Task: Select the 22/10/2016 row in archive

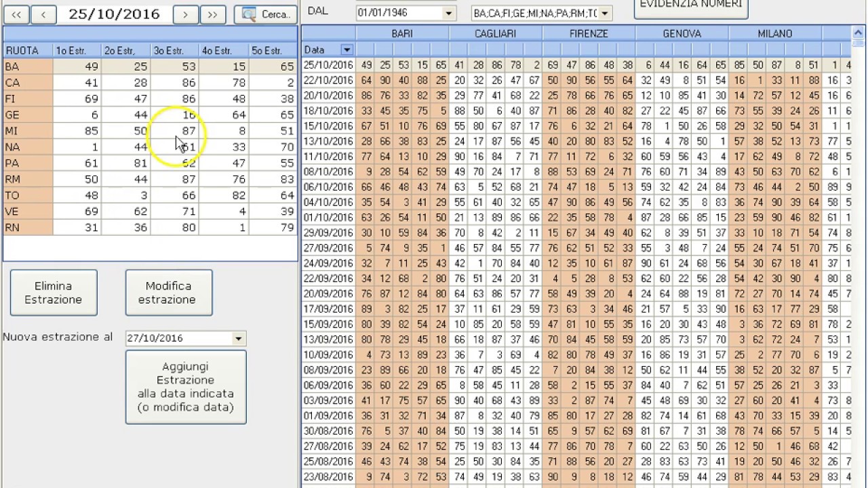Action: pos(576,80)
